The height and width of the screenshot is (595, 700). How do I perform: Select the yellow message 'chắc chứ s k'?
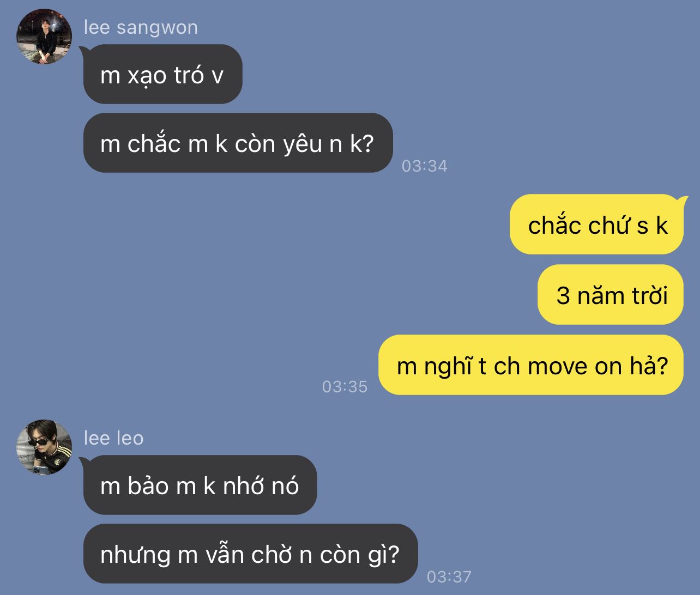(596, 224)
